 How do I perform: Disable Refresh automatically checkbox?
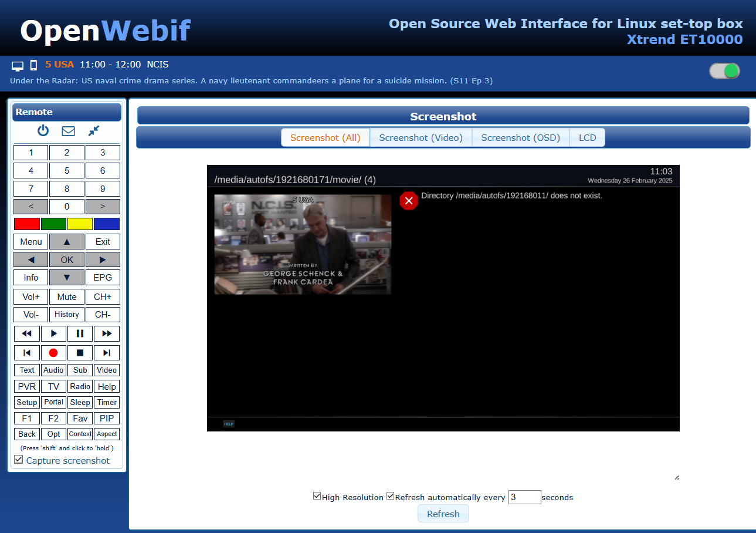coord(391,496)
